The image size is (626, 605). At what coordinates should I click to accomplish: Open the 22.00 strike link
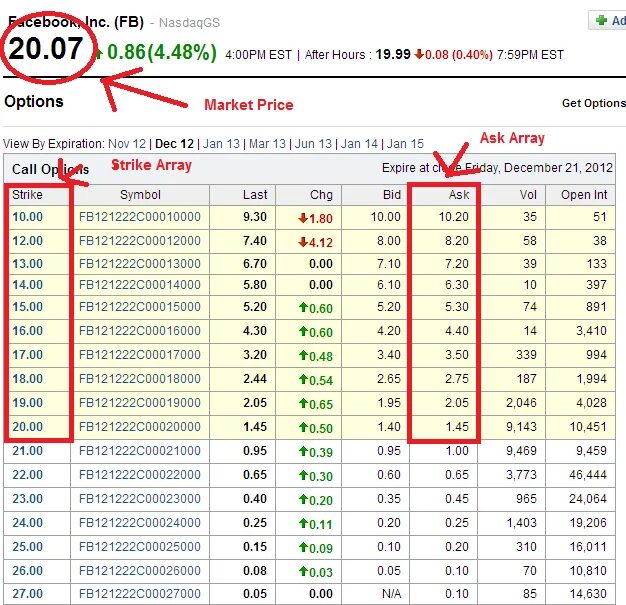click(28, 475)
